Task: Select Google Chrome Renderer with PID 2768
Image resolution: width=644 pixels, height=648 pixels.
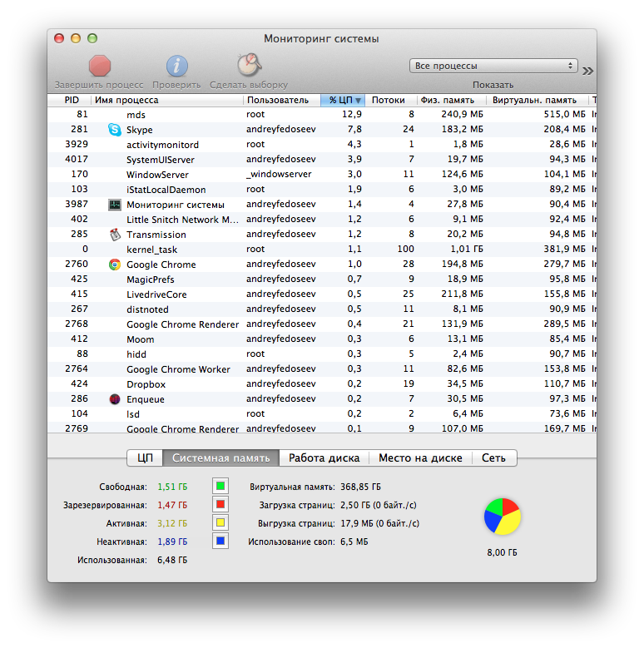Action: 322,324
